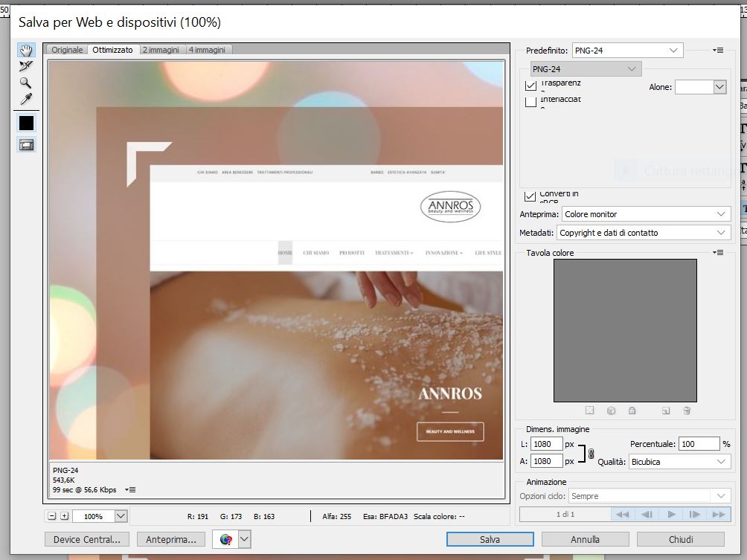The width and height of the screenshot is (747, 560).
Task: Switch to the Originale tab
Action: coord(67,50)
